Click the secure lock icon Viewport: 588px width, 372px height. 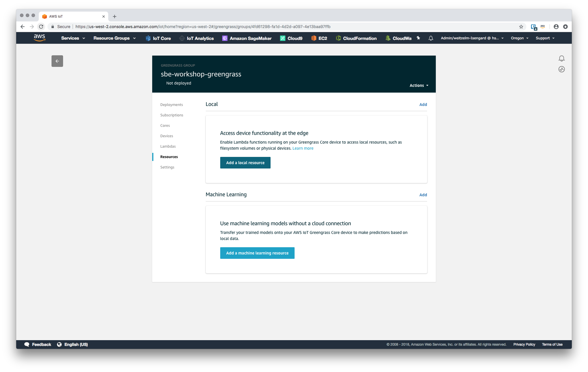[52, 27]
